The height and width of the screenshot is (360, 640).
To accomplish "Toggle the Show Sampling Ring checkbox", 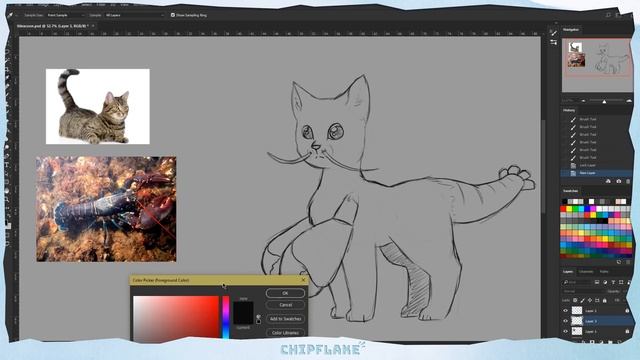I will pos(173,15).
